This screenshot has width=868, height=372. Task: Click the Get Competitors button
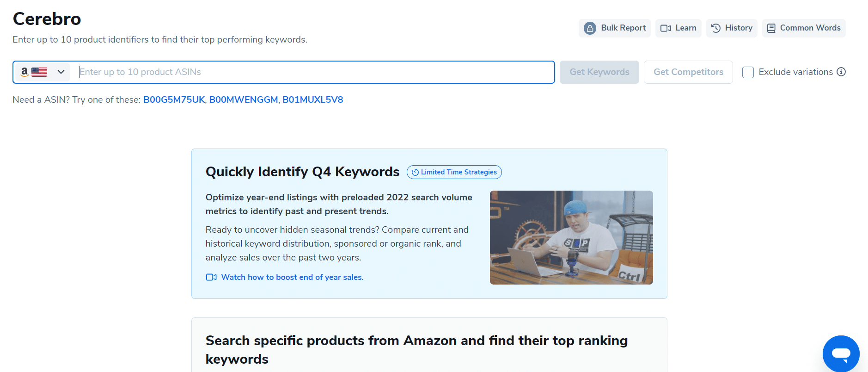pos(688,72)
